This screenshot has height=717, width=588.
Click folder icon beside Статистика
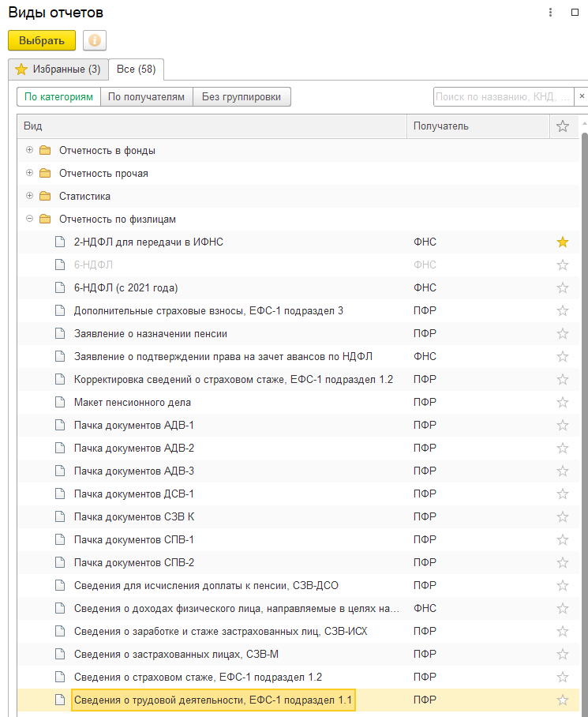44,197
